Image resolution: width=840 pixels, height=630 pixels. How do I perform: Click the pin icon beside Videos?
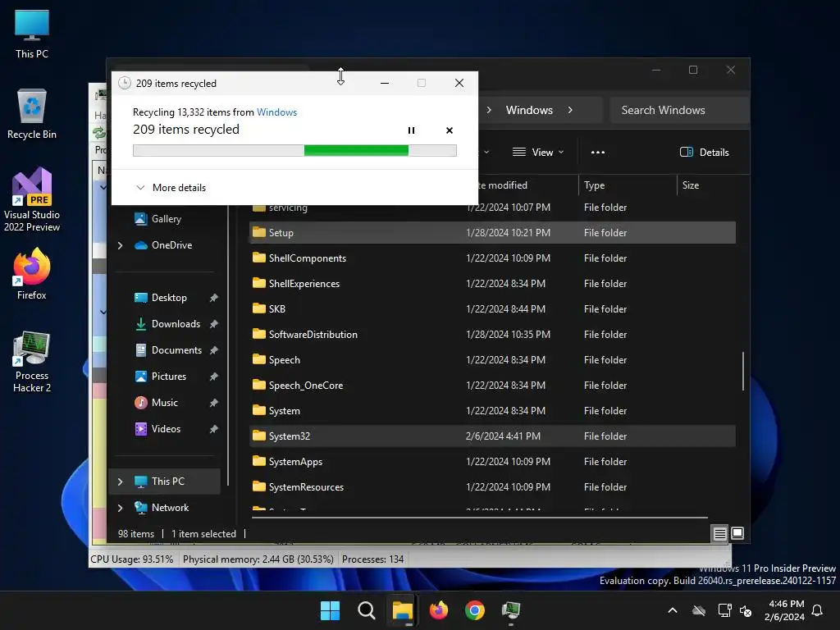[x=214, y=429]
